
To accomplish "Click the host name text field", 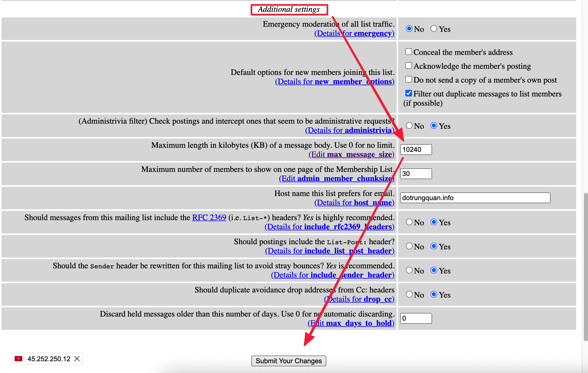I will [x=475, y=198].
